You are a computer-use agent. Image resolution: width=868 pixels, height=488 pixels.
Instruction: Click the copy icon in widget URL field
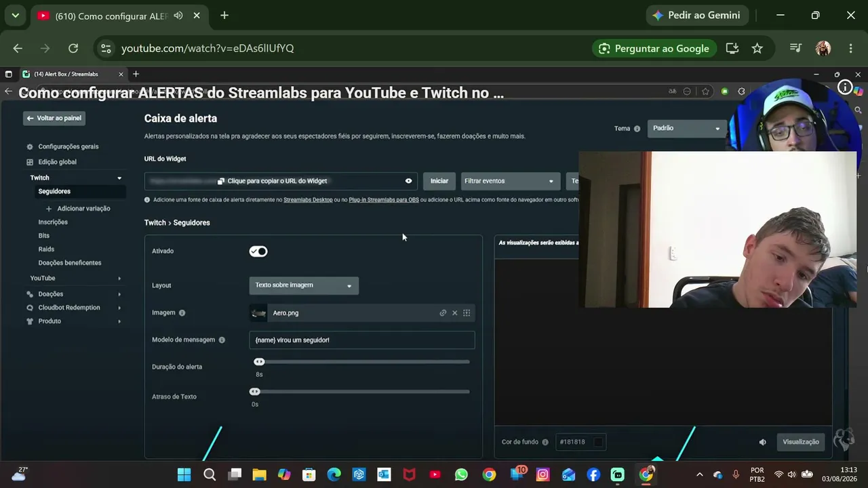coord(221,181)
